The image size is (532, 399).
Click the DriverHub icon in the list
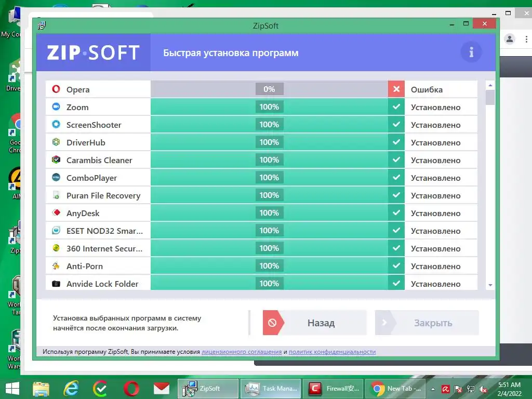coord(56,142)
